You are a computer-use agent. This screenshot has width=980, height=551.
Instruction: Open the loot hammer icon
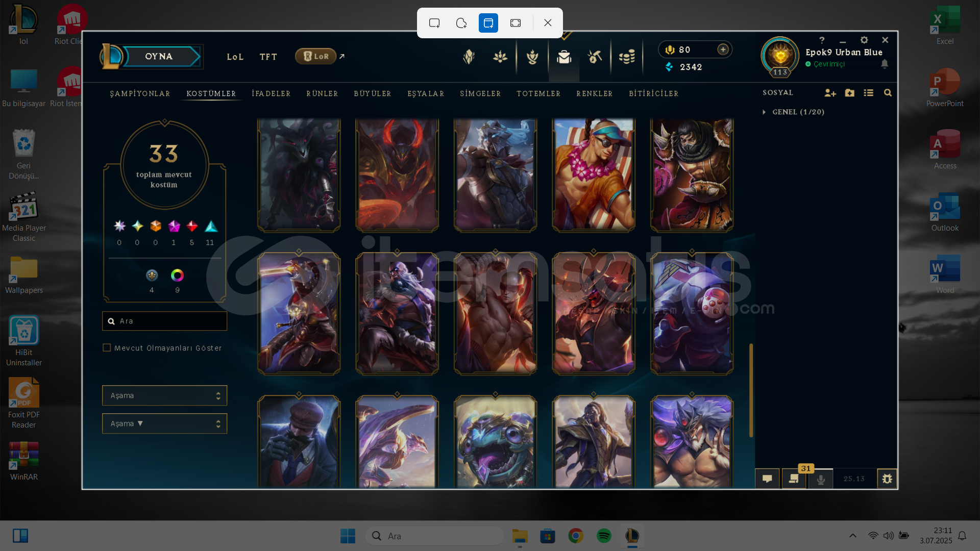click(595, 57)
